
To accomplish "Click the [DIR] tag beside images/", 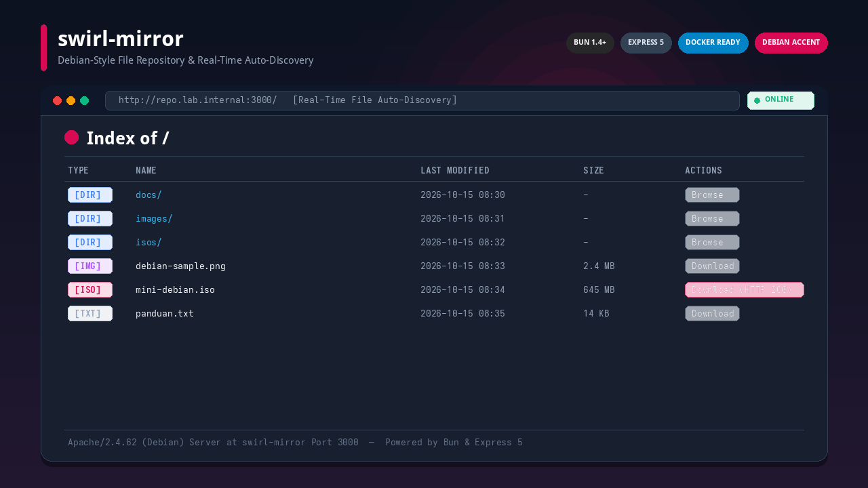I will point(90,219).
